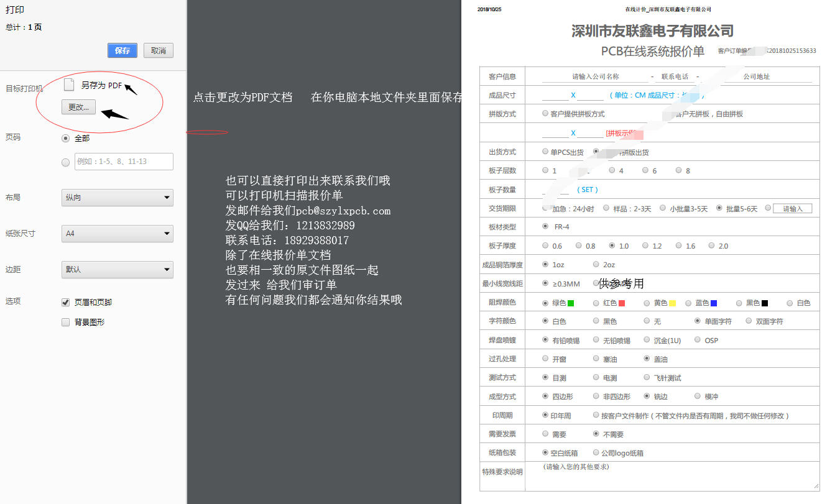
Task: Click the company address field (公司地址)
Action: 756,76
